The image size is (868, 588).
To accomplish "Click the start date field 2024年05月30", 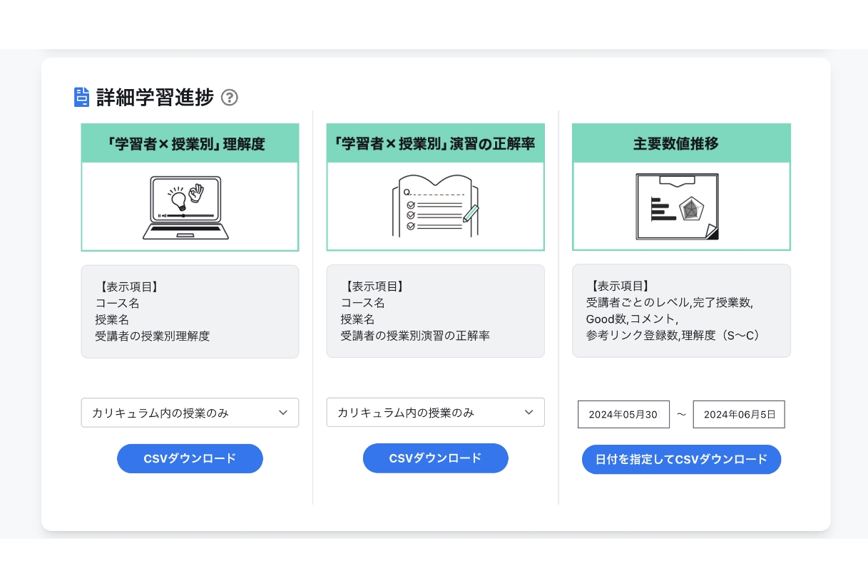I will pyautogui.click(x=623, y=414).
